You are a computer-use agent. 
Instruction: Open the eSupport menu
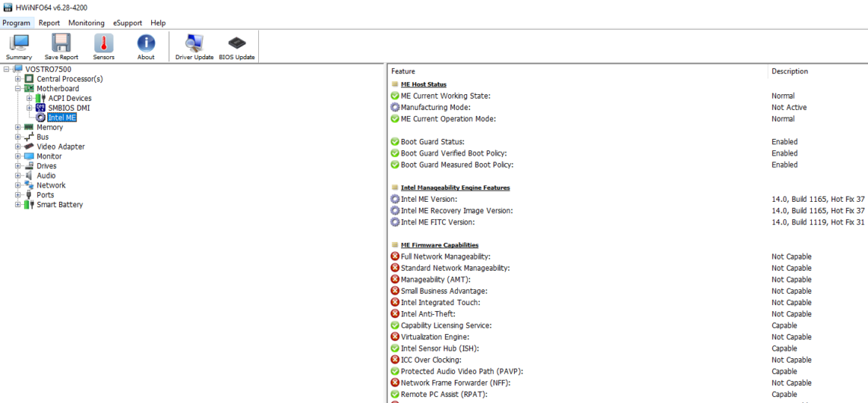(128, 22)
